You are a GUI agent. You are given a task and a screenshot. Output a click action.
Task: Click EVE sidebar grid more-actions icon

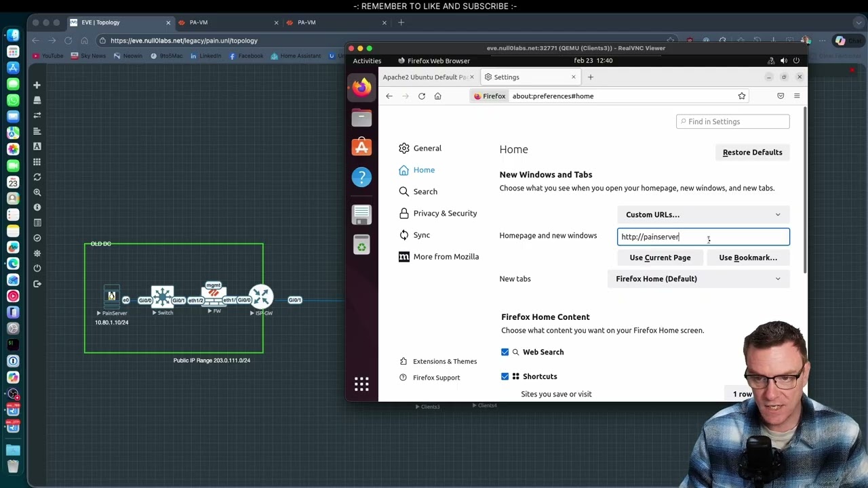pyautogui.click(x=37, y=162)
